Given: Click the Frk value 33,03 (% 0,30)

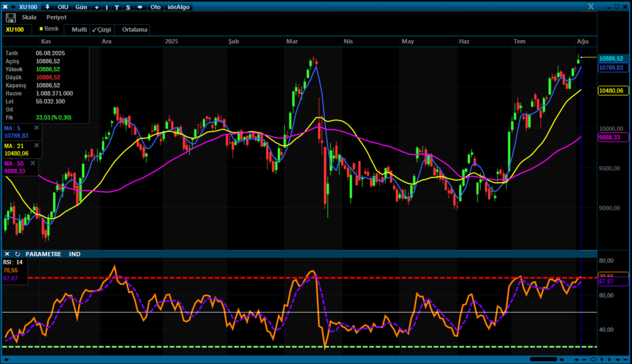Looking at the screenshot, I should point(54,118).
